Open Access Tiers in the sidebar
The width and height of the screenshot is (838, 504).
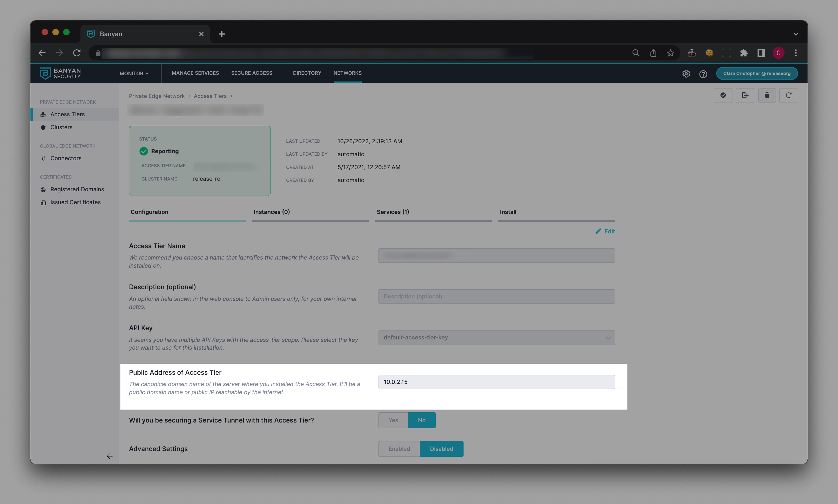75,114
